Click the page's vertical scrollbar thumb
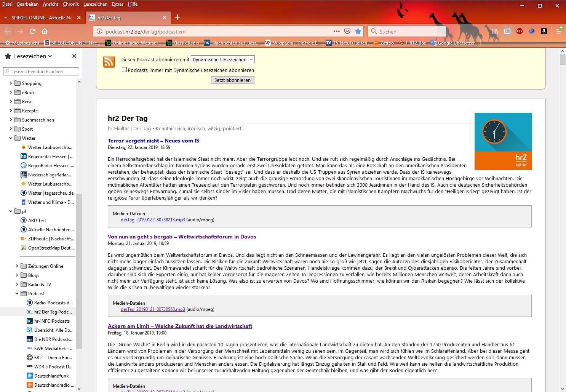The height and width of the screenshot is (392, 566). [x=563, y=60]
